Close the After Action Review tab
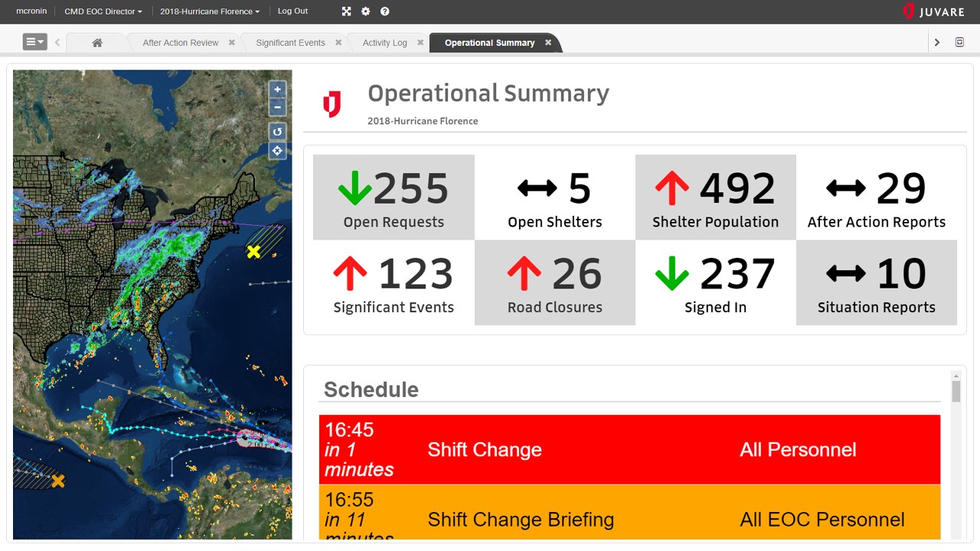Viewport: 980px width, 551px height. (x=231, y=43)
